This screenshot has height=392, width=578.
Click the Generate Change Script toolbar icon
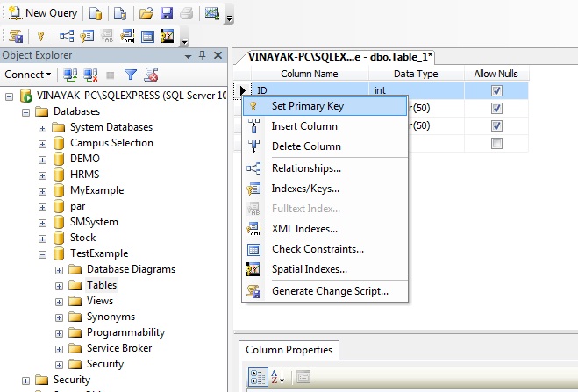15,37
